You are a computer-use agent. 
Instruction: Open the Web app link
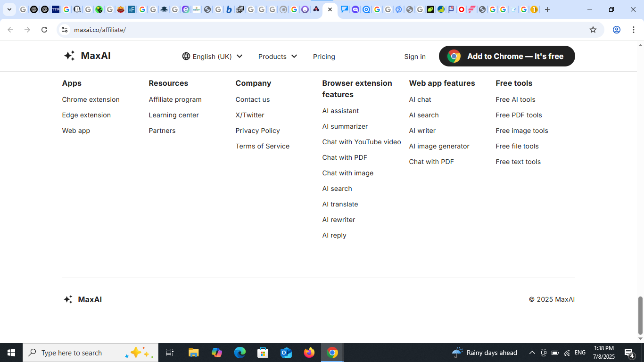[76, 131]
